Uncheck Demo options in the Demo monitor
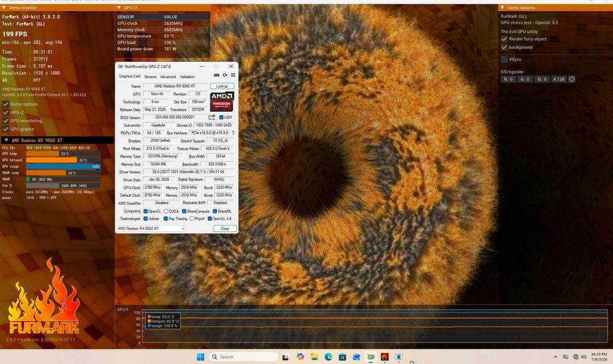This screenshot has height=364, width=613. [6, 104]
